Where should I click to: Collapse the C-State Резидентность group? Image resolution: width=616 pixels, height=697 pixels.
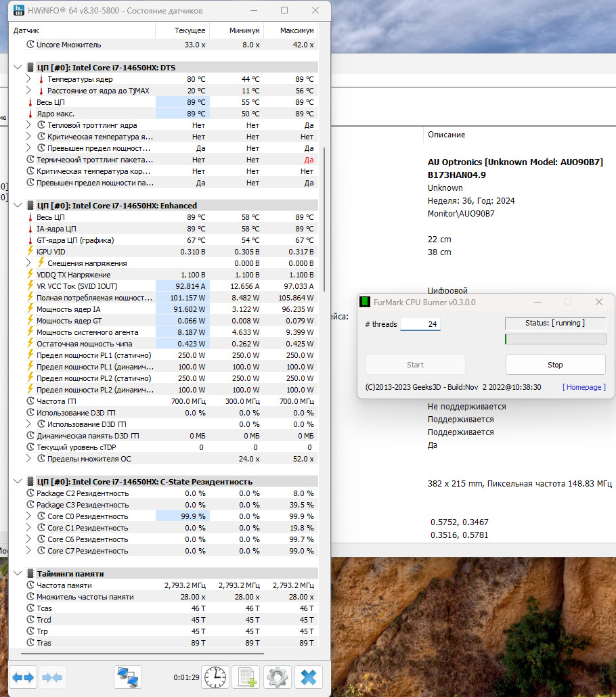coord(18,482)
